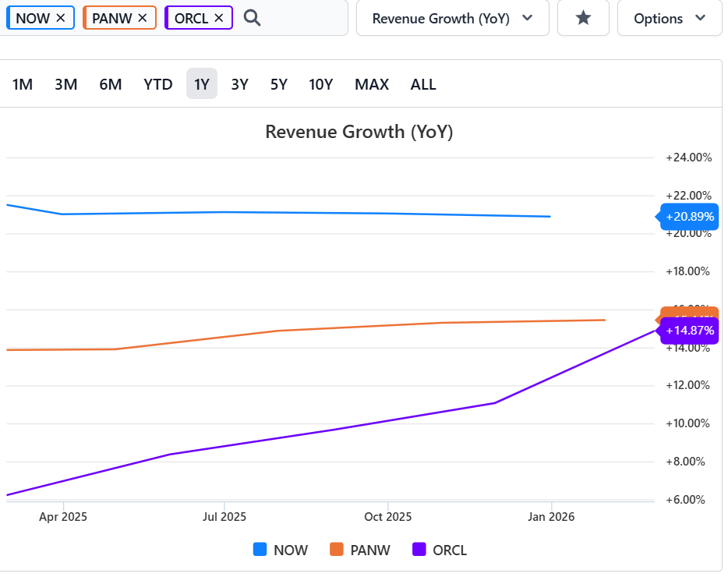Remove the NOW ticker chip
The height and width of the screenshot is (577, 728).
coord(61,18)
